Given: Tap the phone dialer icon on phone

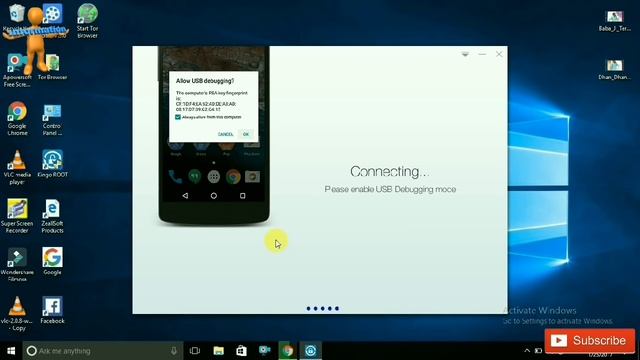Looking at the screenshot, I should pos(175,176).
